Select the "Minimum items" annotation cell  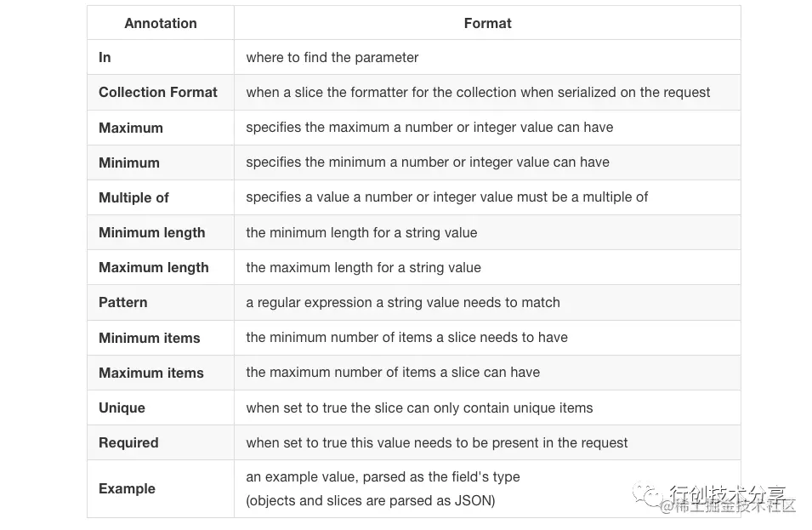[149, 338]
